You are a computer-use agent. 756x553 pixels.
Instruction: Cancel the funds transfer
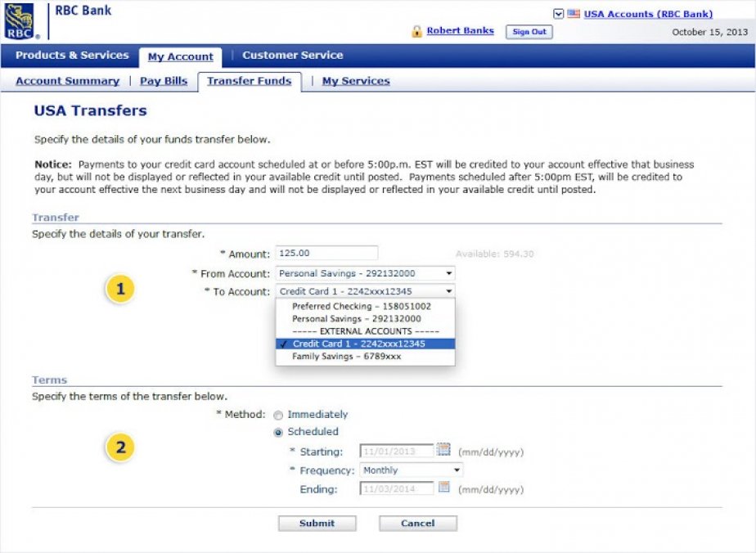[417, 523]
